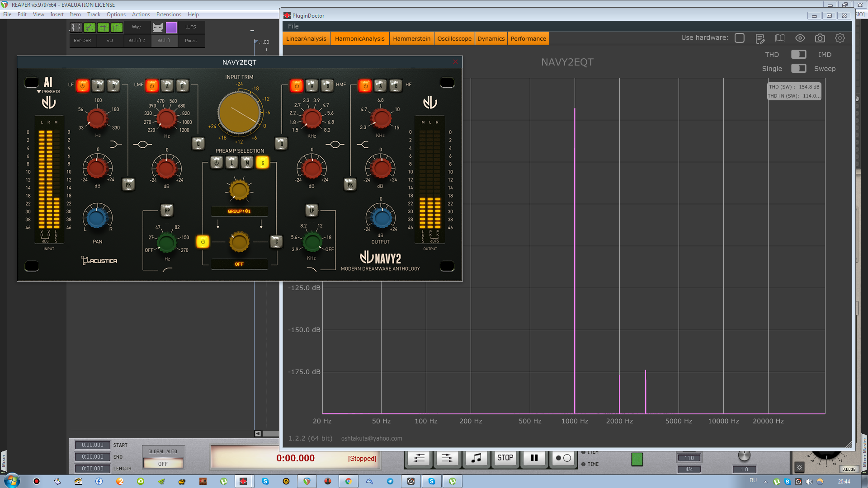Open PluginDoctor settings gear icon
This screenshot has width=868, height=488.
pyautogui.click(x=840, y=38)
